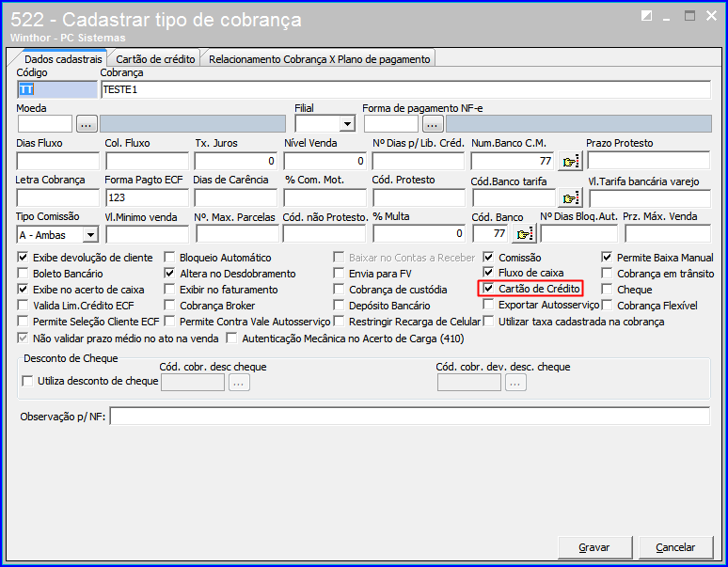Screen dimensions: 728x567
Task: Tick Cobrança Broker checkbox
Action: tap(169, 305)
